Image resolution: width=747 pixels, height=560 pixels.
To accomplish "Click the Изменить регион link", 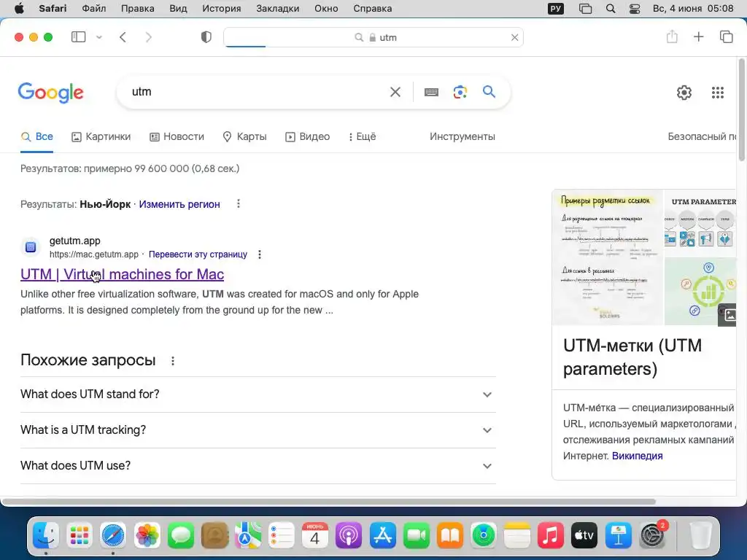I will (x=179, y=204).
